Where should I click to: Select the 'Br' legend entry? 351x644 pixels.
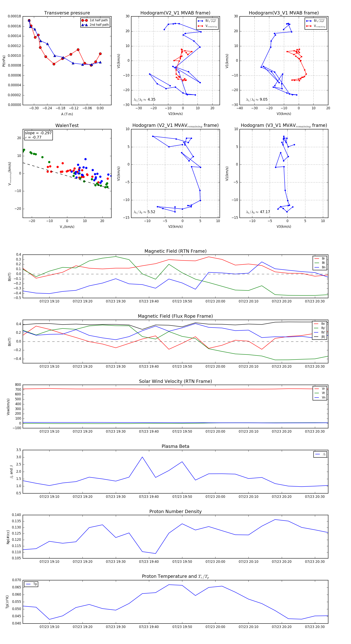tap(320, 259)
